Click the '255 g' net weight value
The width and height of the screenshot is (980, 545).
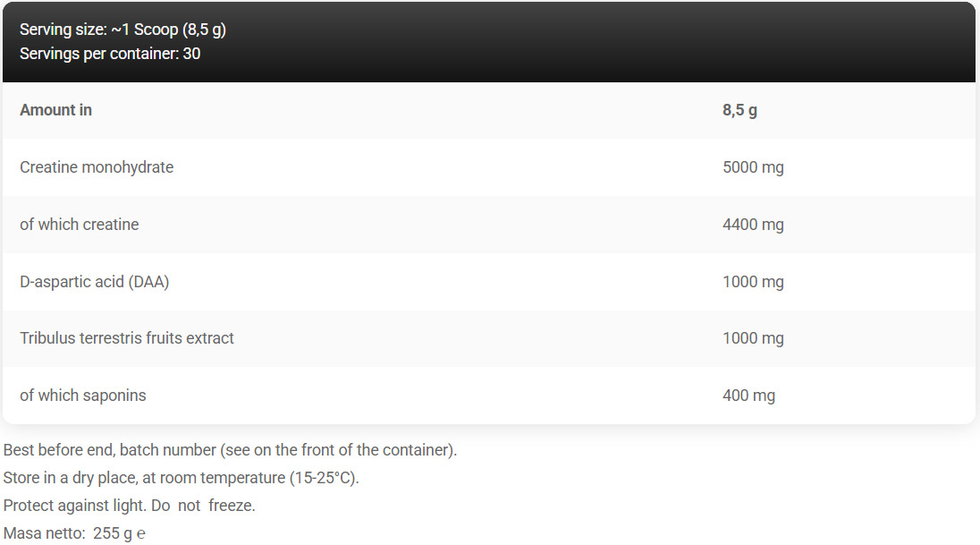tap(112, 534)
